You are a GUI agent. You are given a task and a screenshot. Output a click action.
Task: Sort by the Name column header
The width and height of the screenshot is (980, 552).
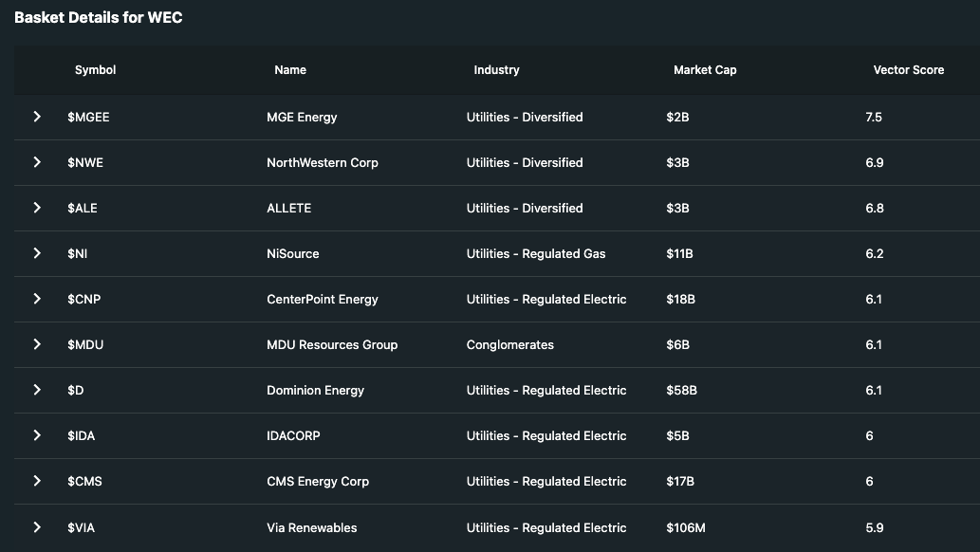(x=290, y=70)
